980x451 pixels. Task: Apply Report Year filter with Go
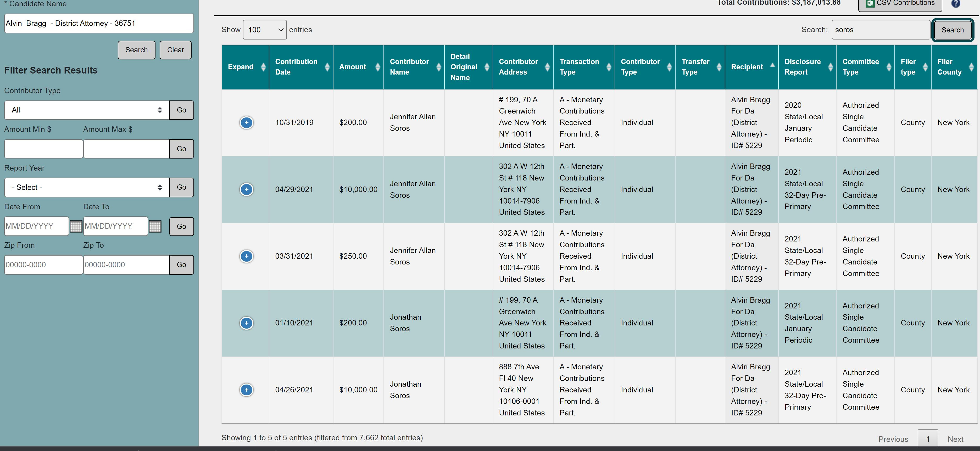coord(181,188)
